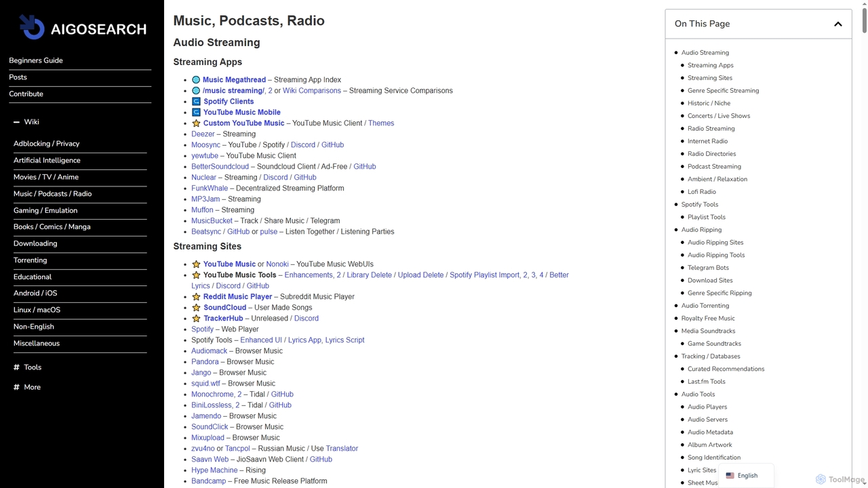Open the Bandcamp link
Image resolution: width=868 pixels, height=488 pixels.
click(208, 481)
